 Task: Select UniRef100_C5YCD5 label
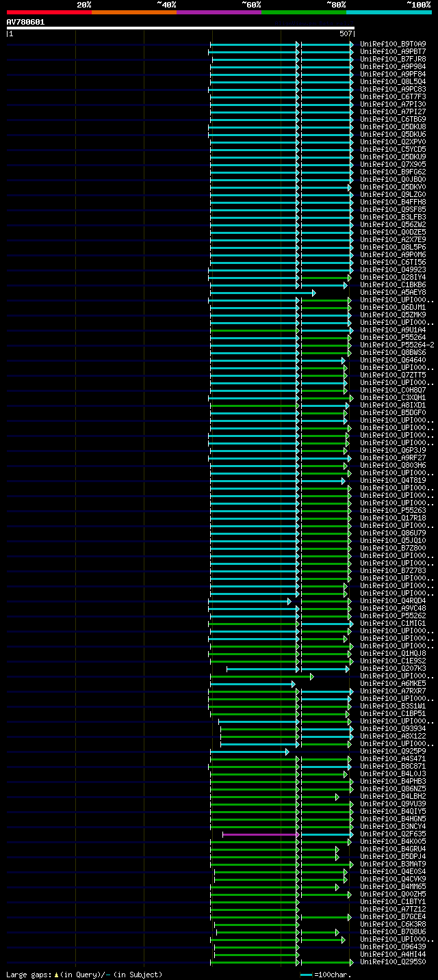[393, 150]
